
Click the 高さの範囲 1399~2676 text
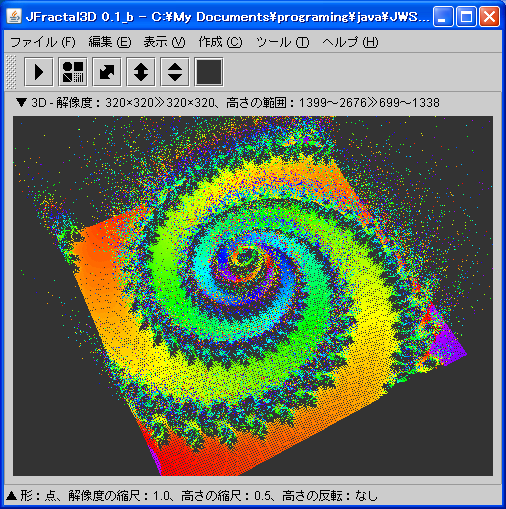333,103
